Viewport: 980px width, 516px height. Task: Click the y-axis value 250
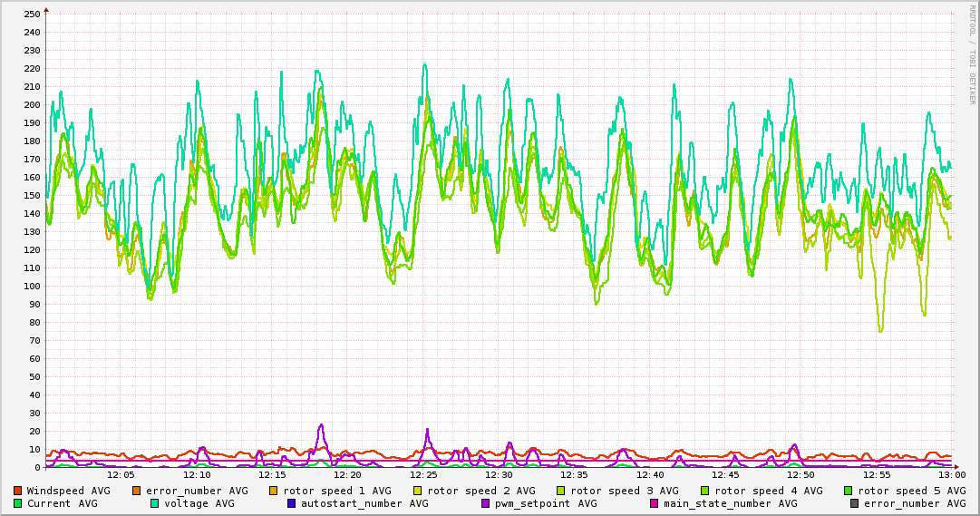point(31,14)
